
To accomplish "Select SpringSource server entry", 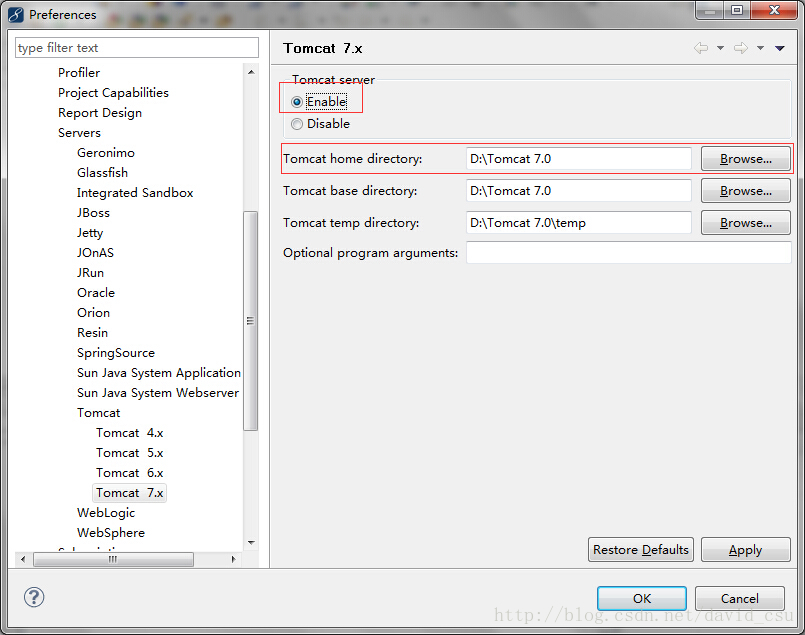I will click(116, 353).
